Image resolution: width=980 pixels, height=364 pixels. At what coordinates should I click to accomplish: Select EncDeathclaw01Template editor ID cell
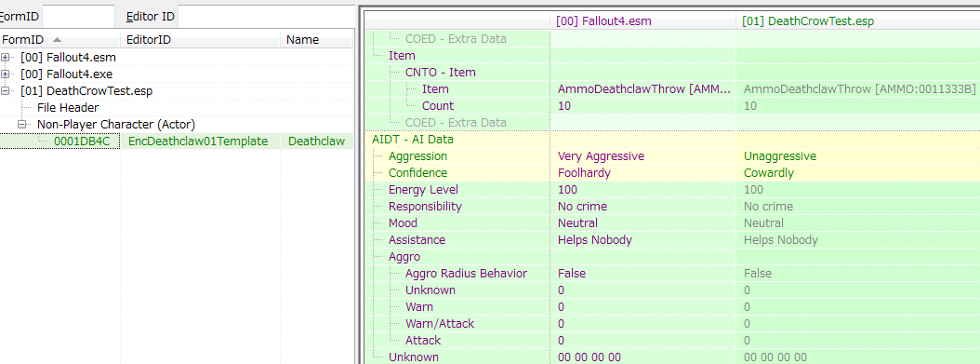click(x=198, y=141)
